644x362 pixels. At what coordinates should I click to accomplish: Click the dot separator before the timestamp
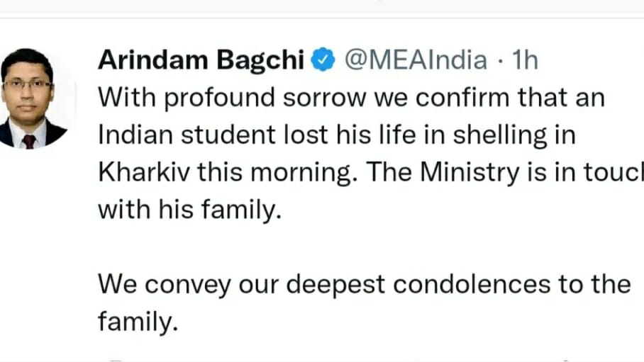(500, 61)
